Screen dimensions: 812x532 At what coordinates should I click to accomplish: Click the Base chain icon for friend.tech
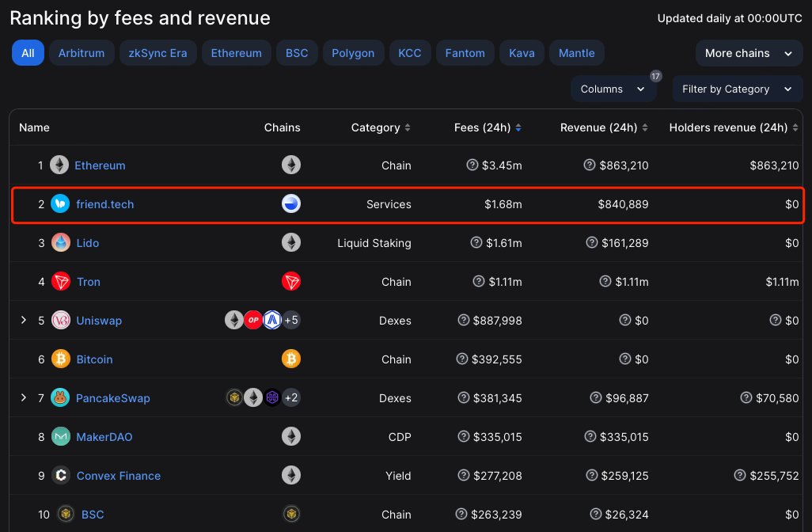coord(291,203)
